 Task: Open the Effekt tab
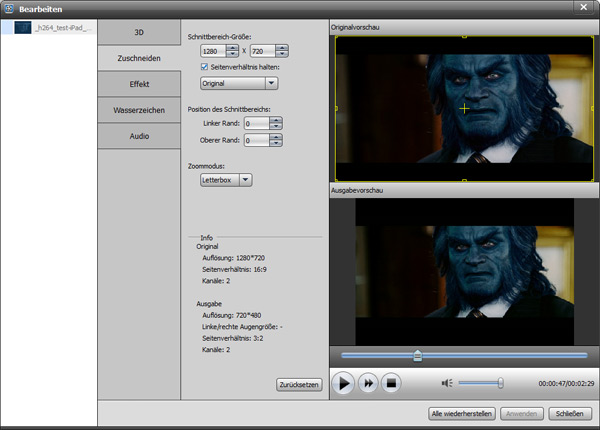pos(139,84)
